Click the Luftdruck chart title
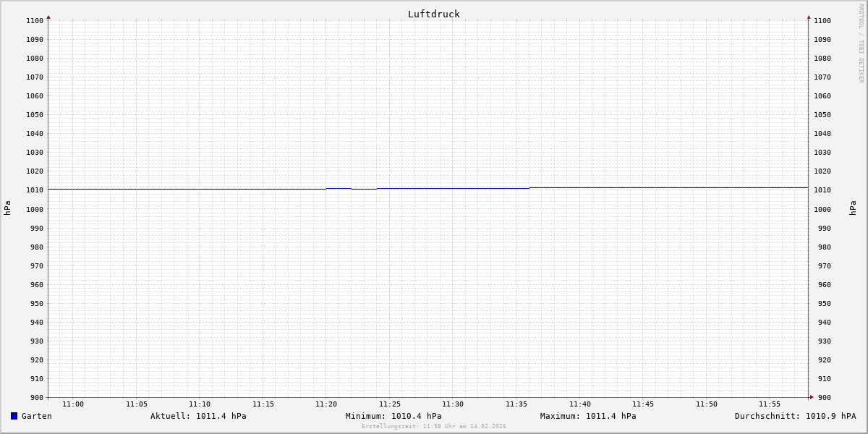Screen dimensions: 868x434 tap(433, 14)
